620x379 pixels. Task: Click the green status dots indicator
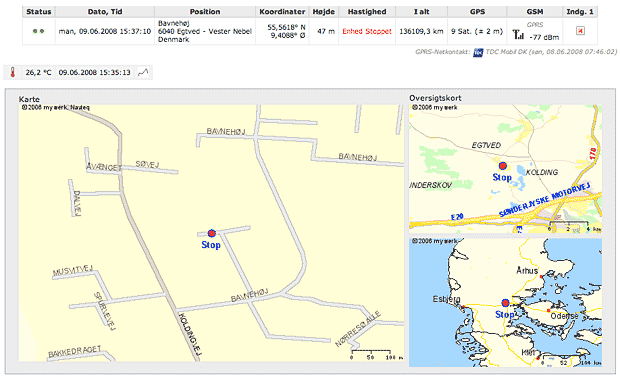click(x=38, y=31)
